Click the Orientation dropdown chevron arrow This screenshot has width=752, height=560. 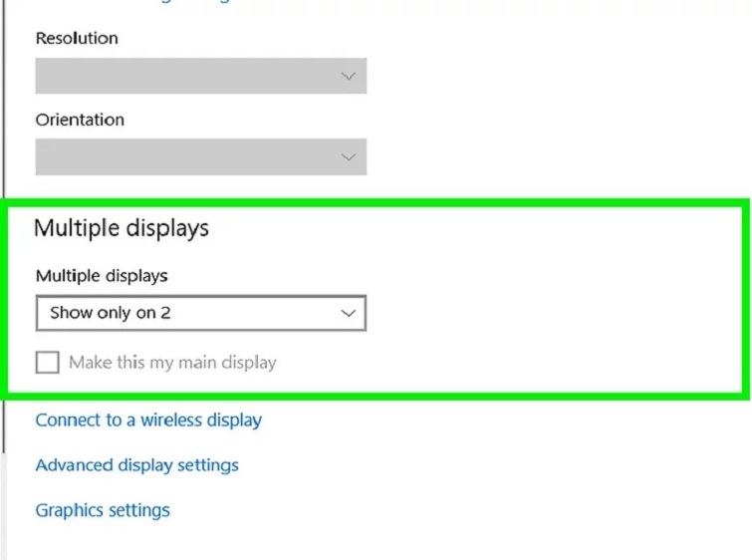[348, 157]
